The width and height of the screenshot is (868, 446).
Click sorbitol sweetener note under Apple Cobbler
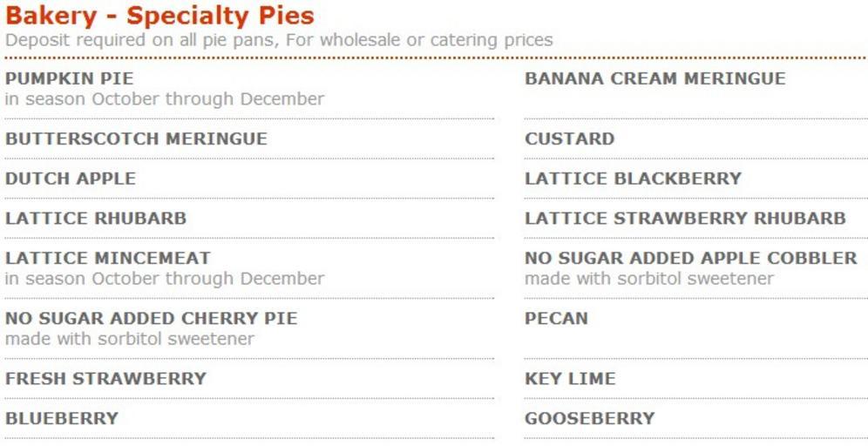648,279
